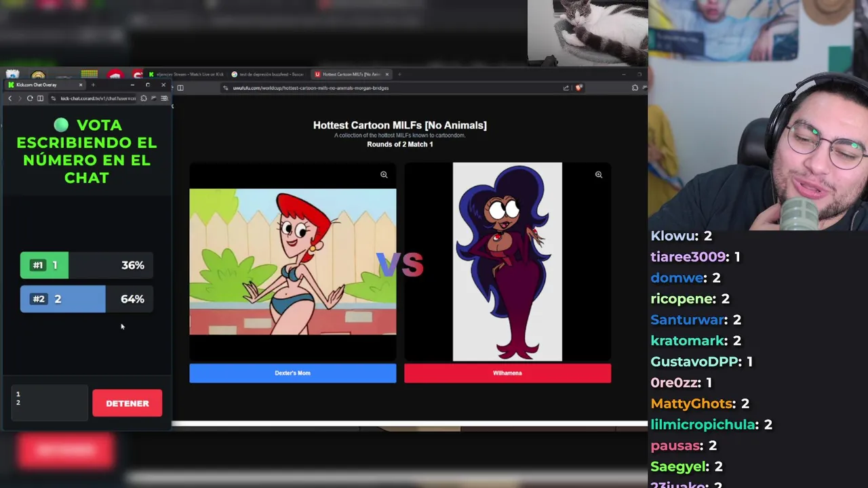This screenshot has height=488, width=868.
Task: Click the blurred red button below the overlay
Action: pyautogui.click(x=65, y=451)
